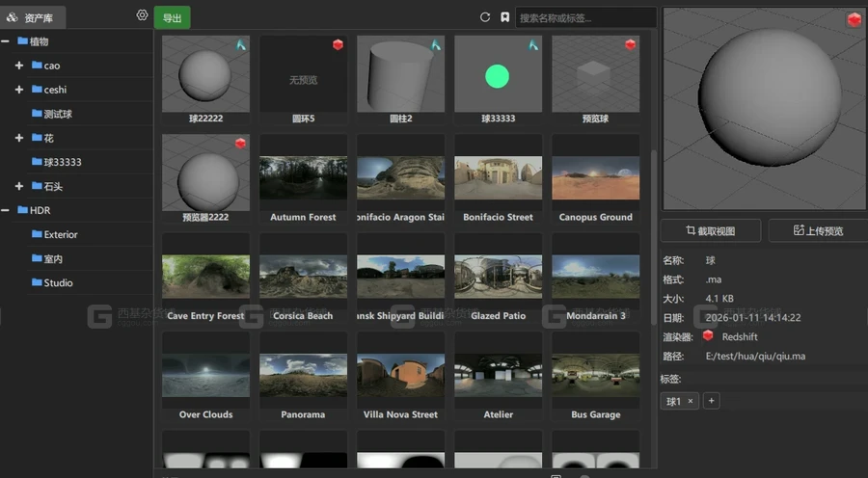Click the path text E:/test/hua/qiu/qiu.ma
868x478 pixels.
pyautogui.click(x=755, y=357)
